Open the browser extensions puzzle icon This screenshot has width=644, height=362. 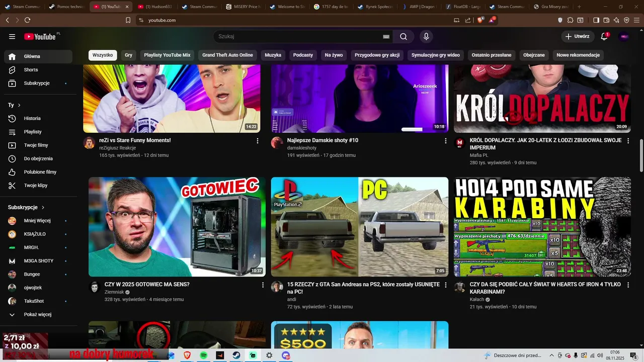pyautogui.click(x=570, y=20)
